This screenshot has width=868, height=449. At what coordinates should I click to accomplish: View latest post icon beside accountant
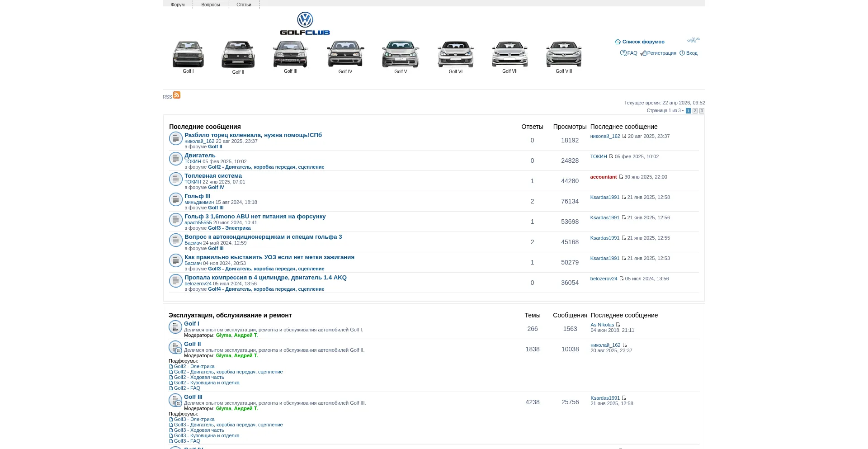click(621, 177)
